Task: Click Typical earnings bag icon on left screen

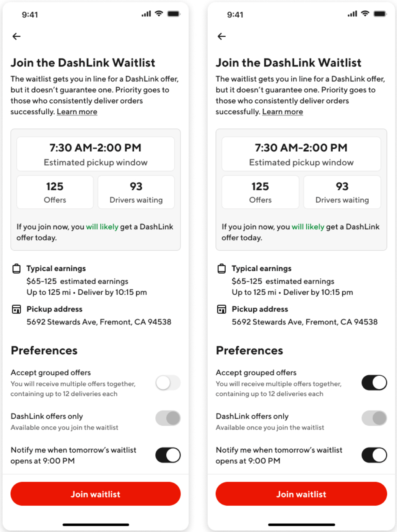Action: [x=16, y=269]
